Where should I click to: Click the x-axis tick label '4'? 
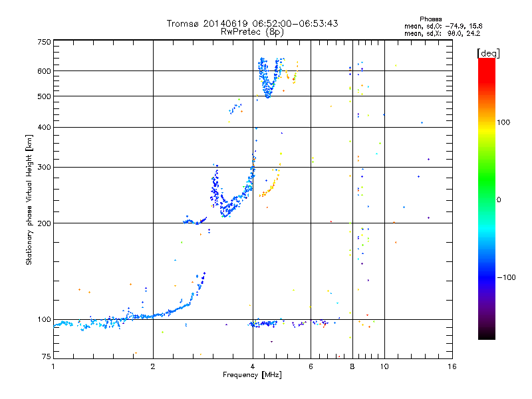pos(253,366)
